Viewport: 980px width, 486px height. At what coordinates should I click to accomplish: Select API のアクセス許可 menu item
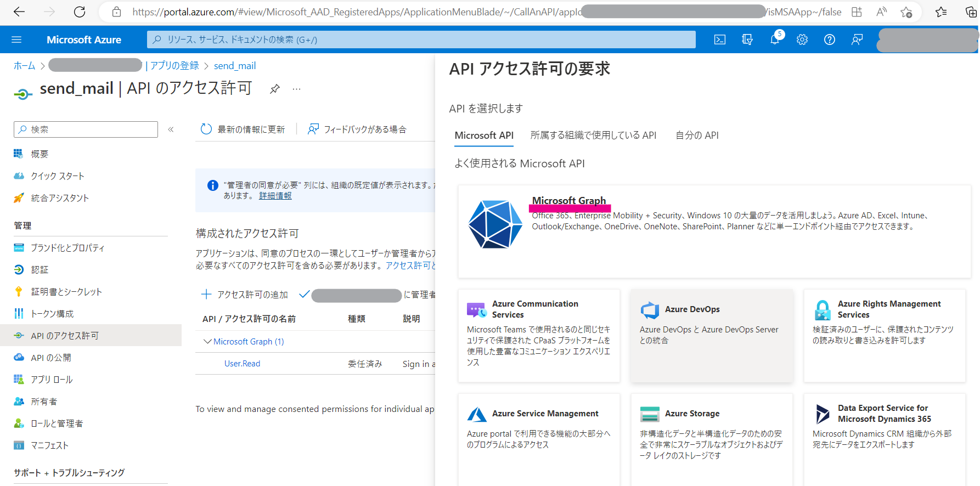click(91, 336)
